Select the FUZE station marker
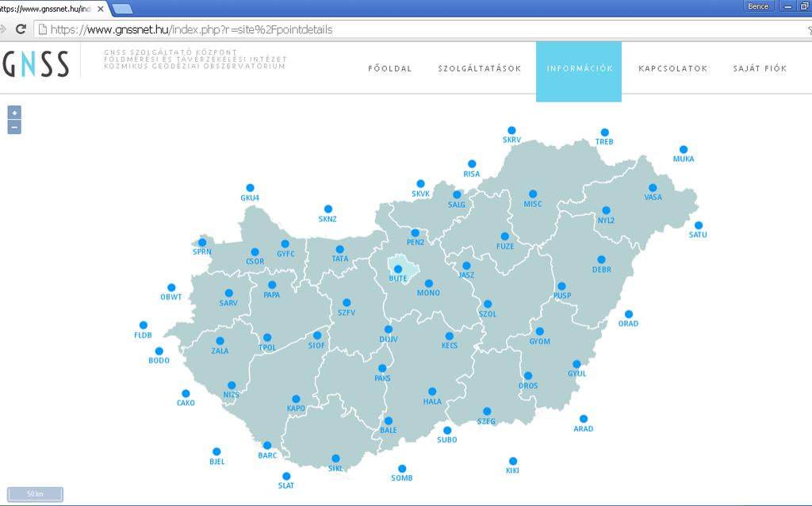The height and width of the screenshot is (506, 812). pyautogui.click(x=505, y=236)
